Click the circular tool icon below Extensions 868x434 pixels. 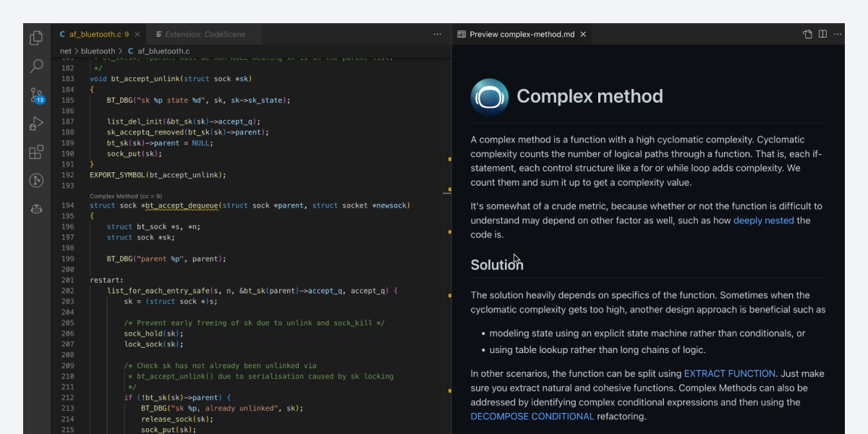point(35,180)
